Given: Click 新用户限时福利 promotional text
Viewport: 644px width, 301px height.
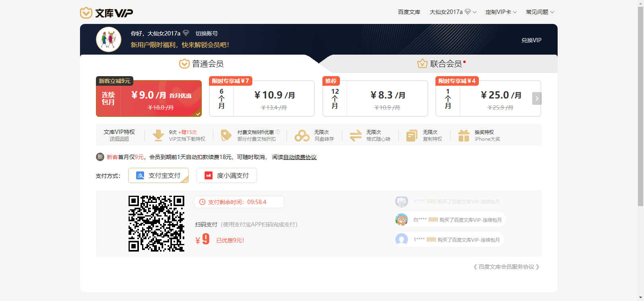Looking at the screenshot, I should coord(180,45).
